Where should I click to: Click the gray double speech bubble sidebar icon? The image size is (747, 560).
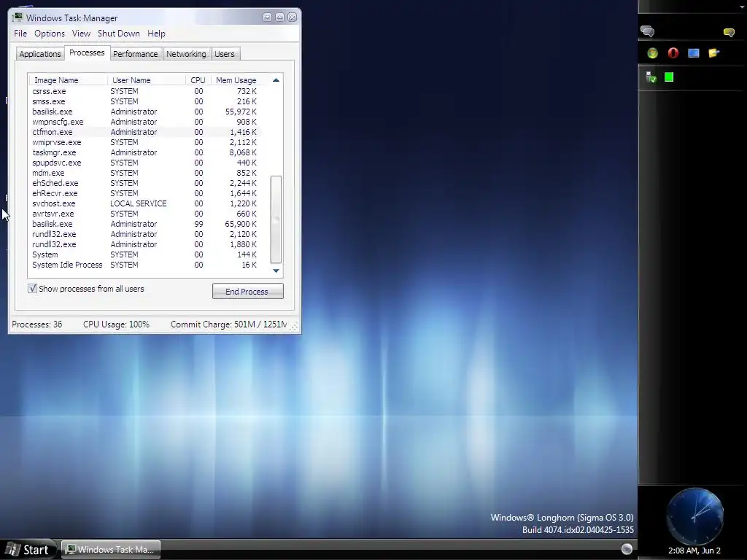click(648, 31)
